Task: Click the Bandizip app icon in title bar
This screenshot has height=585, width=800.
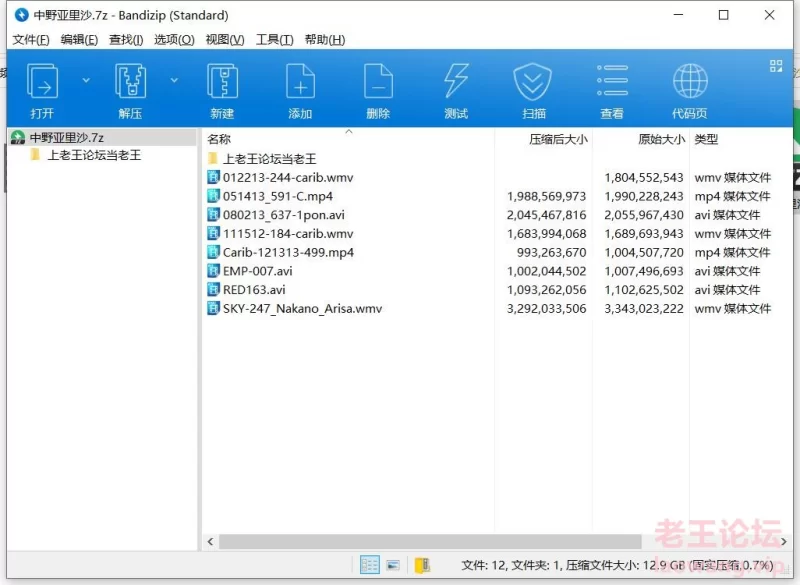Action: (21, 15)
